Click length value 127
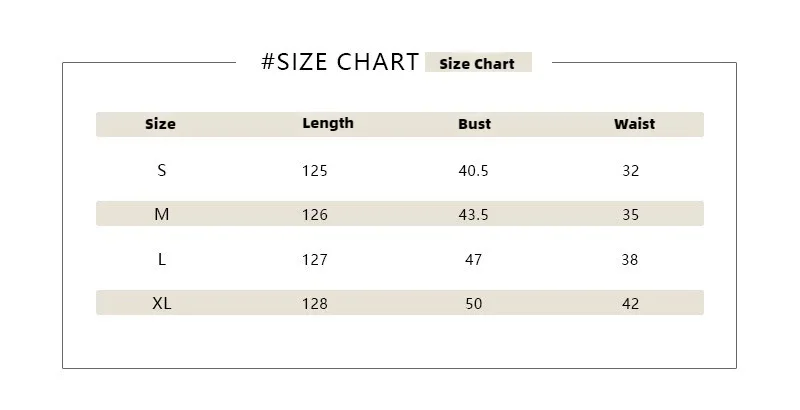Screen dimensions: 800x410 coord(315,260)
